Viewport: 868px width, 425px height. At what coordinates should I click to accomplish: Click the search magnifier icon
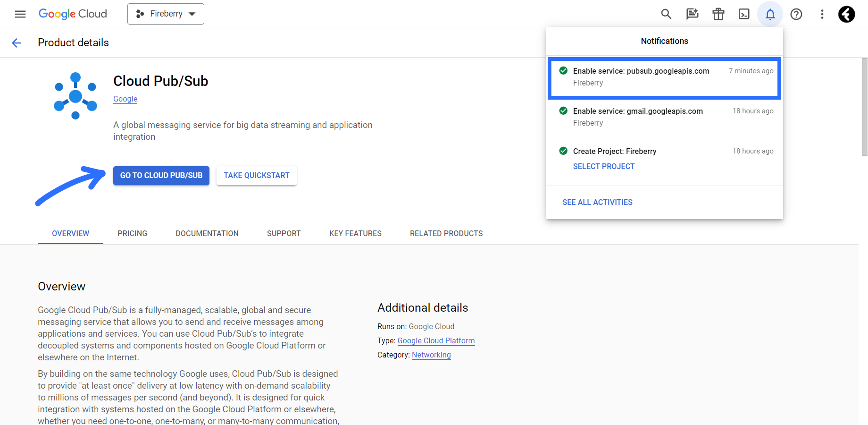[x=666, y=14]
